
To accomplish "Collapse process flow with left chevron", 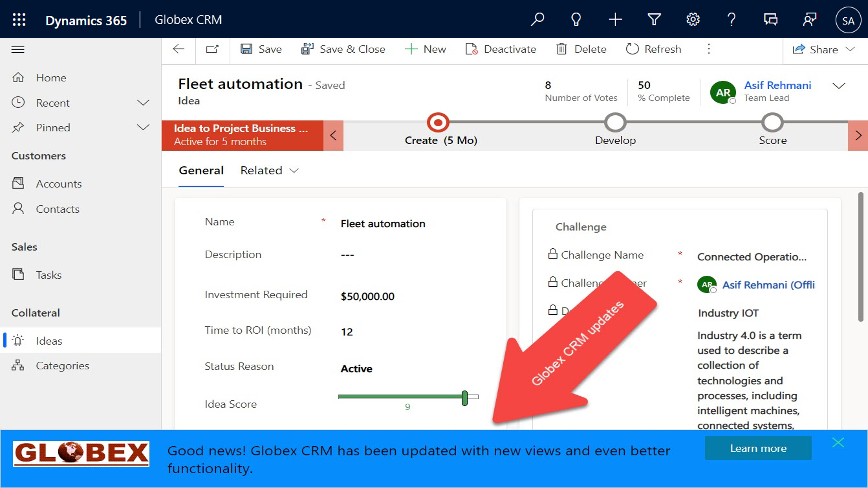I will pyautogui.click(x=333, y=135).
